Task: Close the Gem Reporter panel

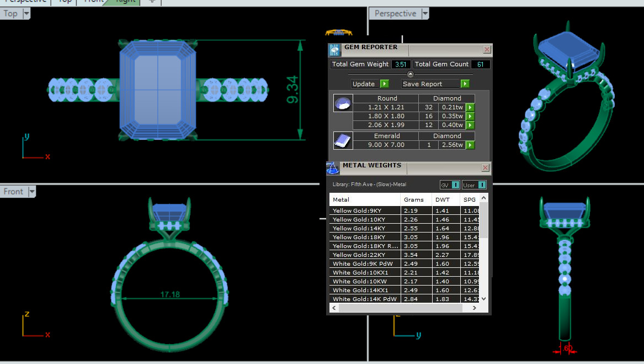Action: (x=487, y=50)
